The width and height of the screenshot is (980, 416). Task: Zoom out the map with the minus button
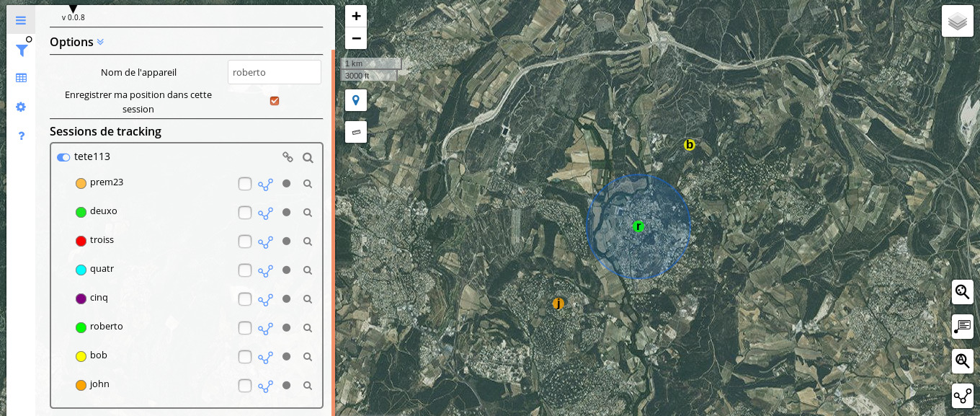pyautogui.click(x=356, y=38)
